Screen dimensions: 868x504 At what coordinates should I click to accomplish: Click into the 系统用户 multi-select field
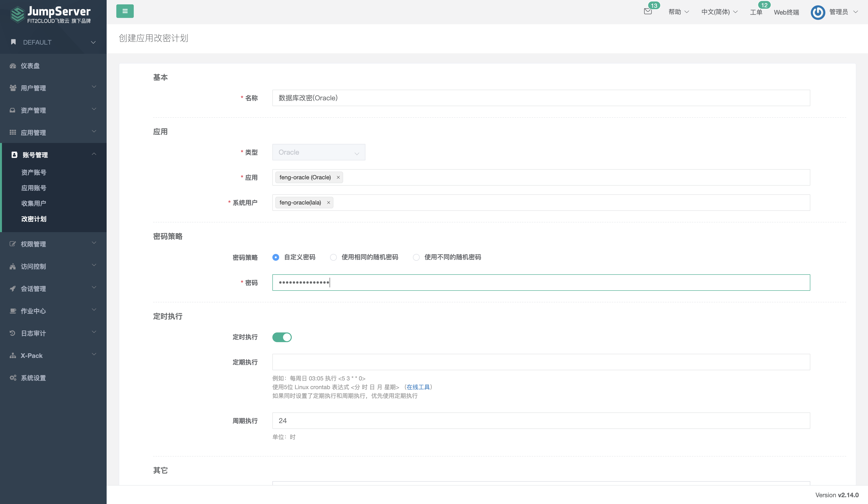tap(541, 203)
